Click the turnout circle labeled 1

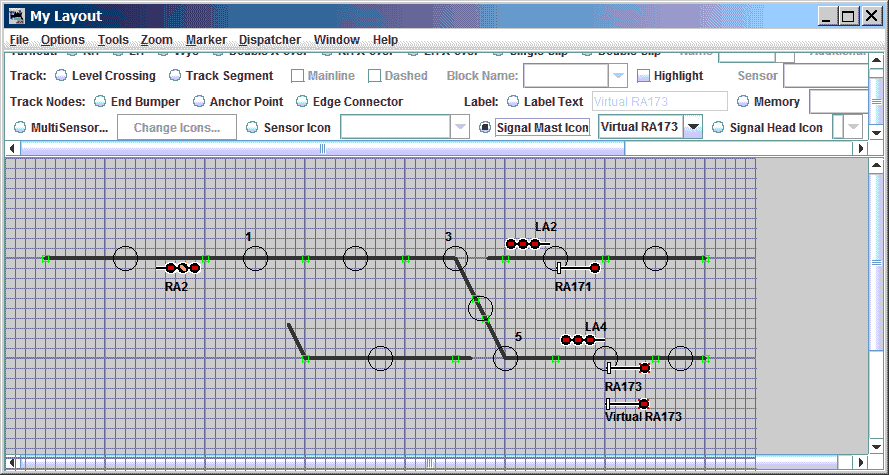(255, 259)
